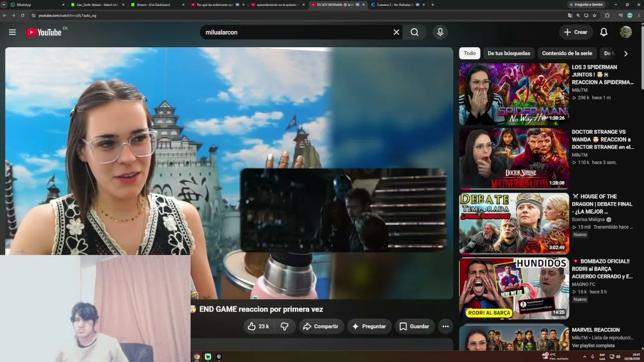Switch to Por qué las enfermeras tab
This screenshot has width=644, height=362.
tap(217, 5)
